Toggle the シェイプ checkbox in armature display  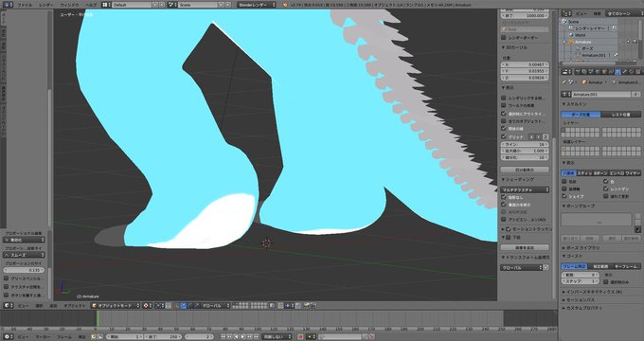click(563, 196)
